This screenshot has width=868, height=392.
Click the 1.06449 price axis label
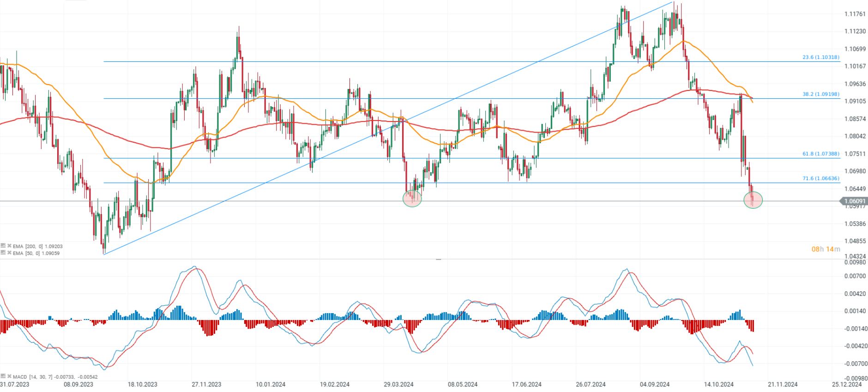[855, 188]
